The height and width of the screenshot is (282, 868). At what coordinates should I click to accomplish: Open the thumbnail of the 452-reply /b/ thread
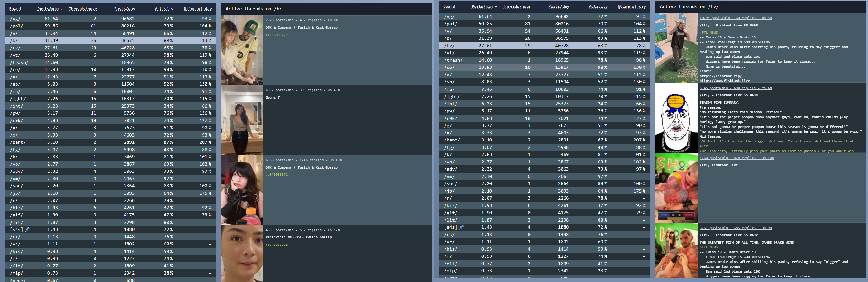point(242,50)
